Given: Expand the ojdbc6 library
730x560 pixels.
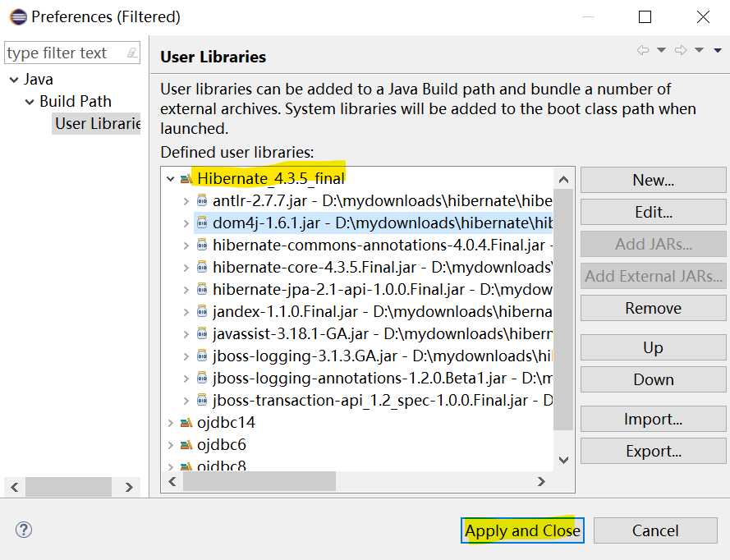Looking at the screenshot, I should click(x=171, y=445).
